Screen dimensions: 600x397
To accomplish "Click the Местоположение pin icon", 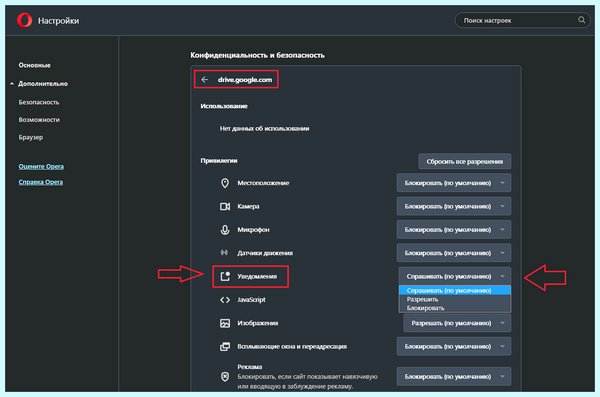I will (x=225, y=183).
